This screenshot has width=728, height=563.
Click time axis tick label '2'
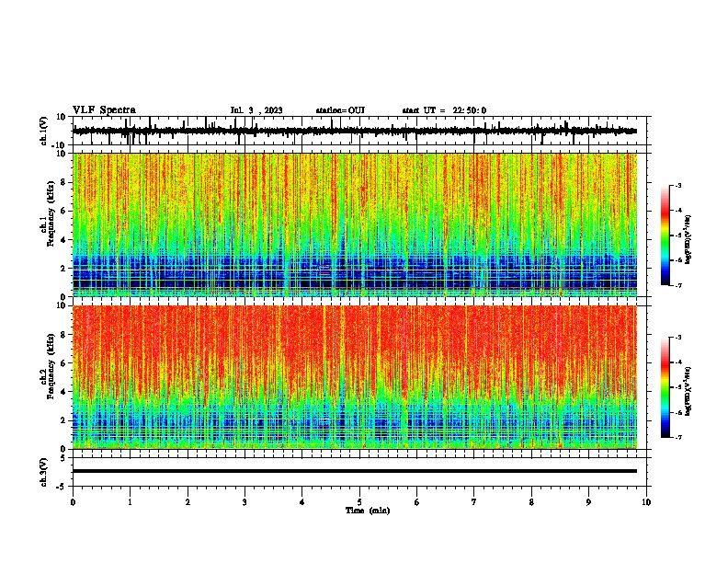point(188,502)
